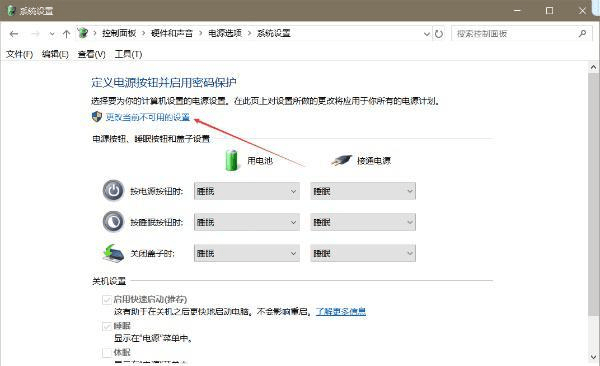This screenshot has height=366, width=600.
Task: Click the power plug icon
Action: click(341, 160)
